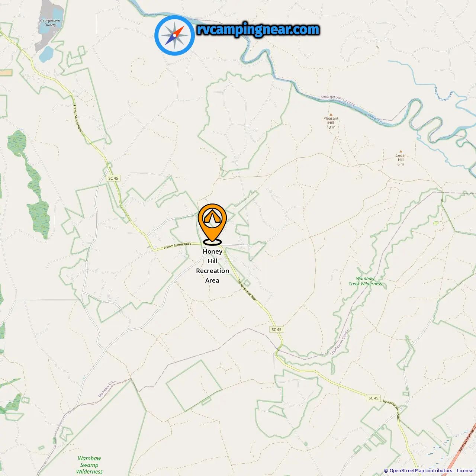
Task: Select the SC 45 shield near Georgetown Quarry road
Action: 113,178
